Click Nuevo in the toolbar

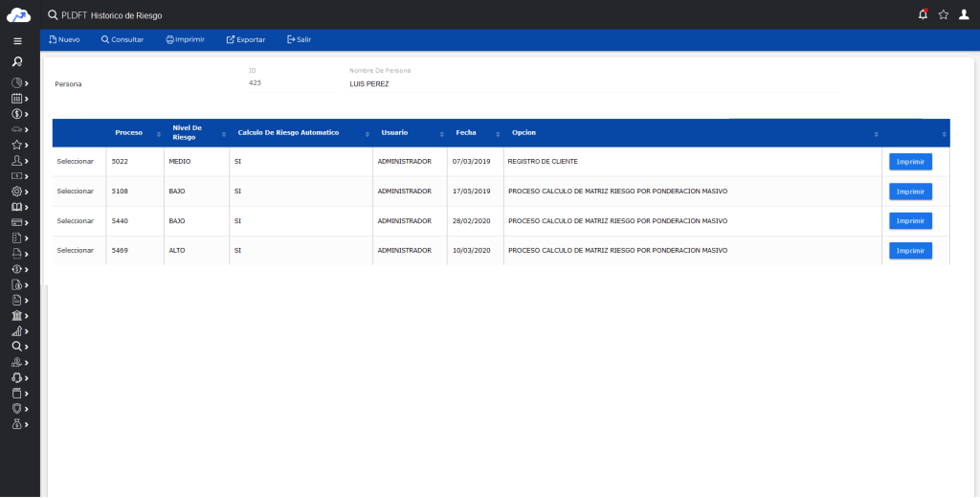click(64, 39)
